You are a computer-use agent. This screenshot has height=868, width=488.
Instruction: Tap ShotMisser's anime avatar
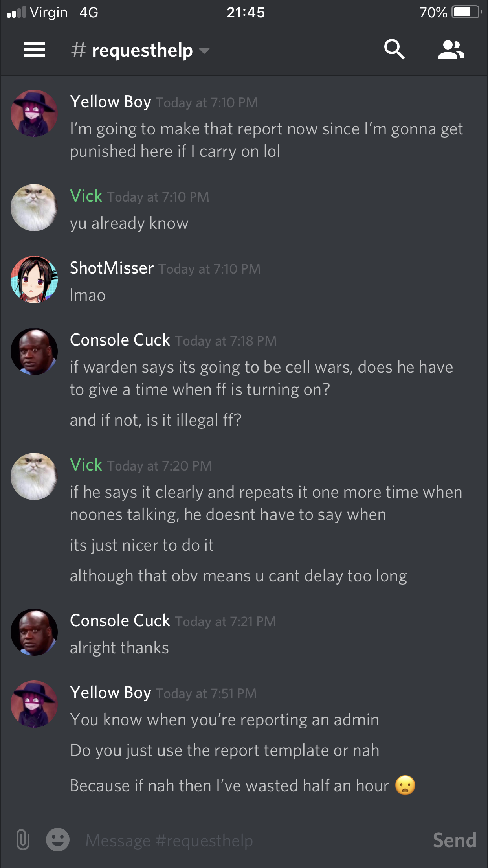(34, 280)
